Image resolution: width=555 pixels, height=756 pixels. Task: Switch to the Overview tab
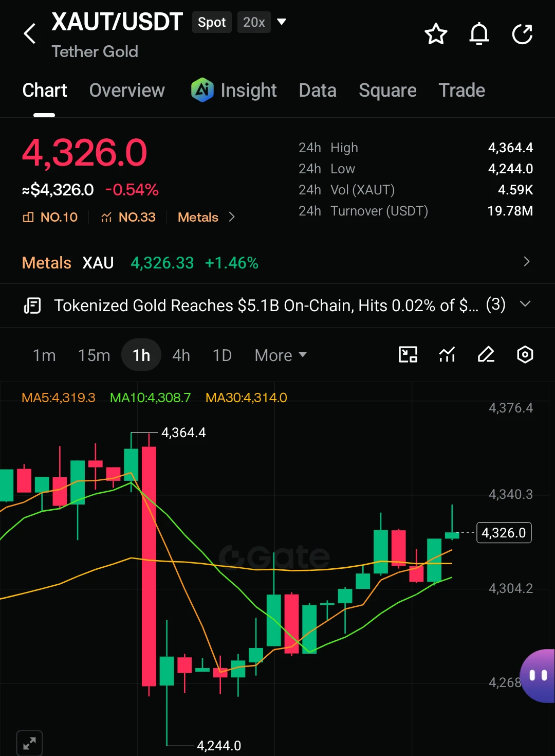point(127,91)
